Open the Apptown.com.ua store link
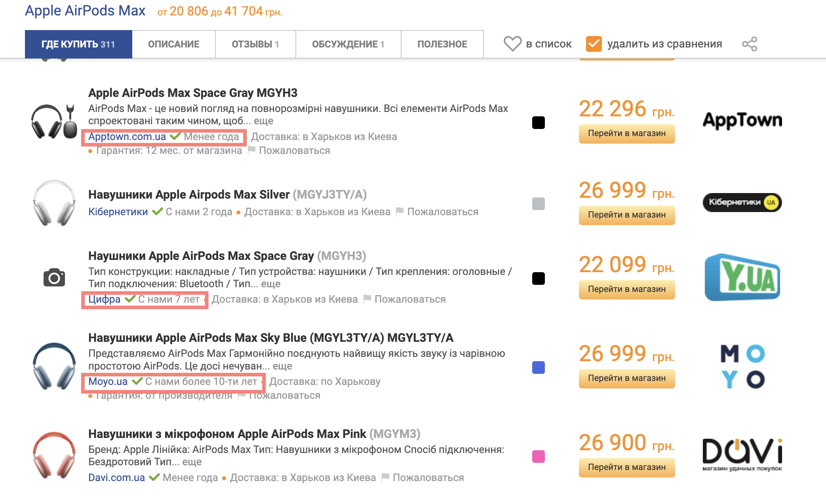 pos(127,136)
